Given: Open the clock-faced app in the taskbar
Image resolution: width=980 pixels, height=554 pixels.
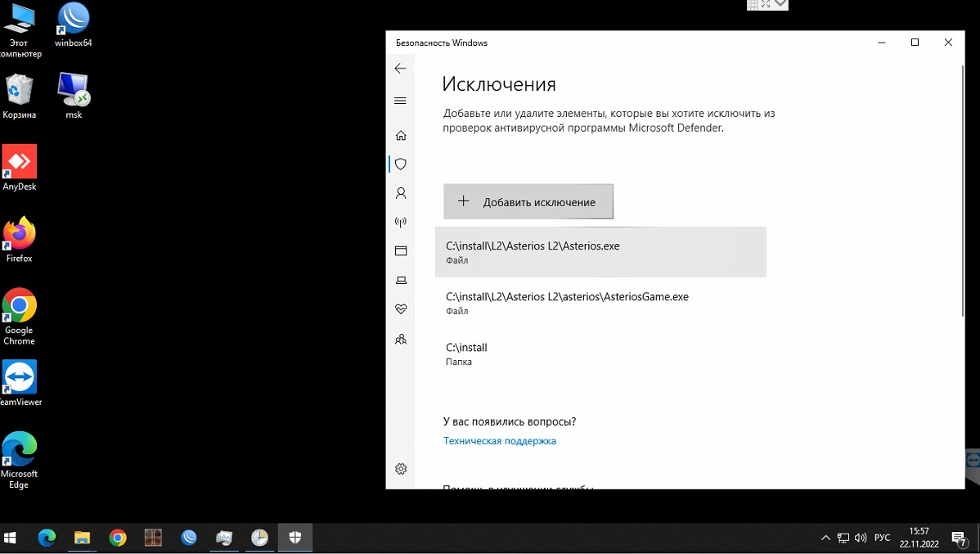Looking at the screenshot, I should pyautogui.click(x=259, y=538).
